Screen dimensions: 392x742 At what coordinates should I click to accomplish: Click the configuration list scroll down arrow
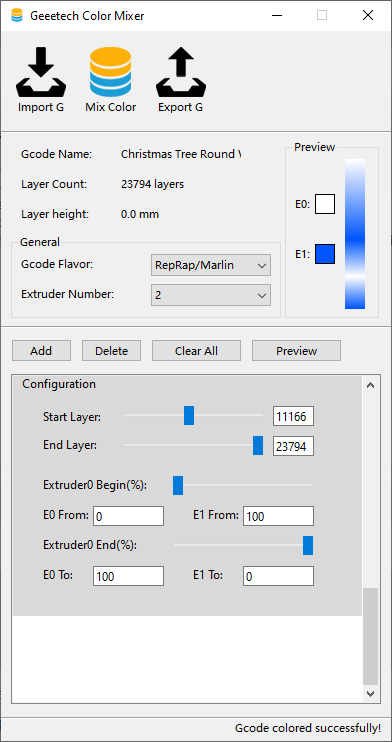point(371,694)
